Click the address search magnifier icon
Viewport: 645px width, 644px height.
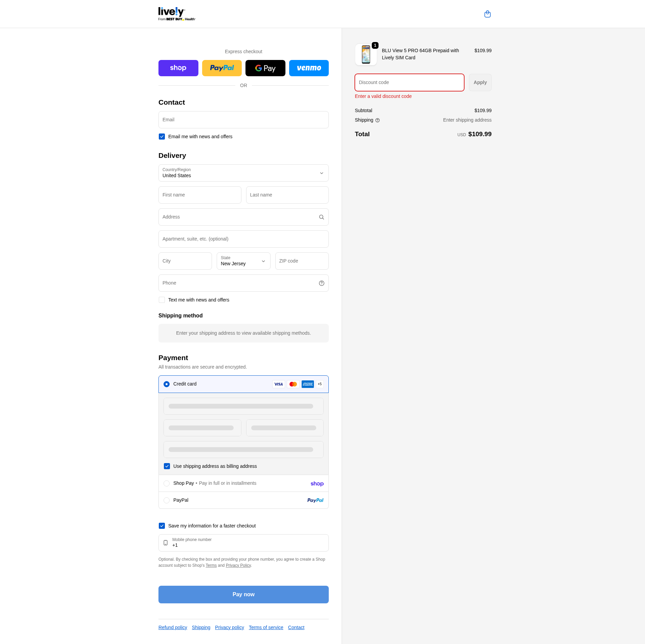point(321,217)
